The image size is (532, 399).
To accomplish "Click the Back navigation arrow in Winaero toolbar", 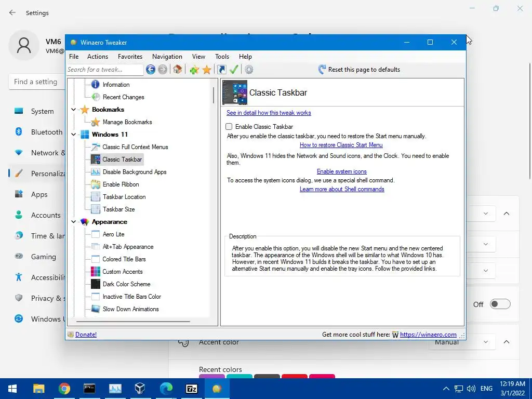I will click(151, 70).
